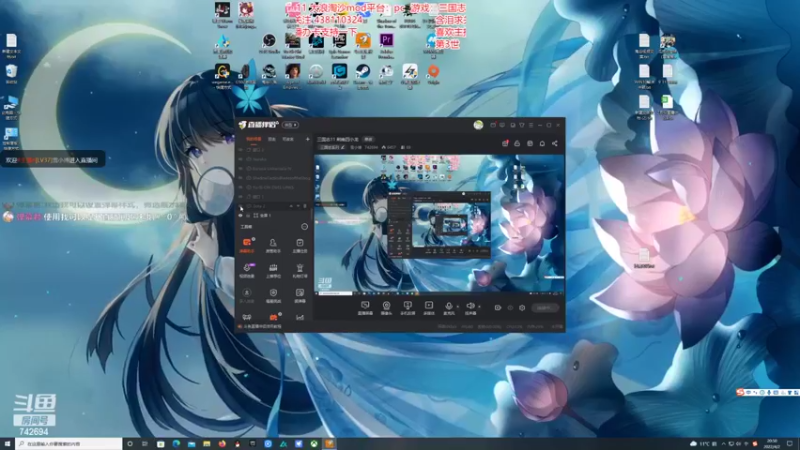Click the screen capture monitor icon below preview

click(x=365, y=305)
